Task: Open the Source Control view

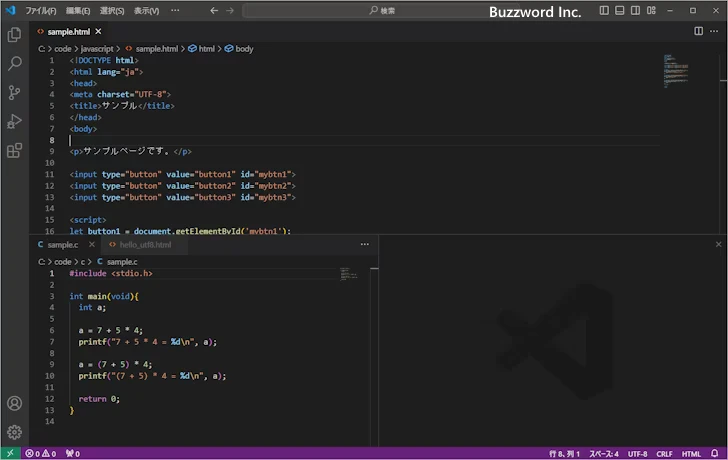Action: (x=14, y=92)
